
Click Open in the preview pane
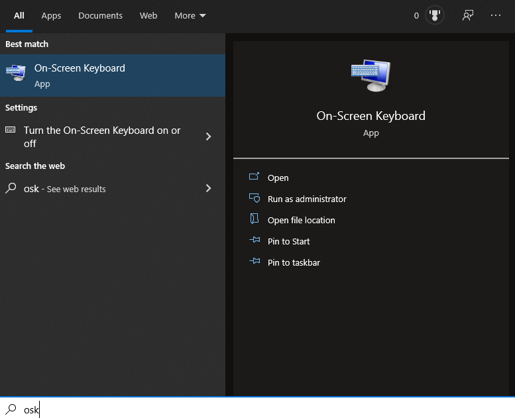[x=278, y=178]
